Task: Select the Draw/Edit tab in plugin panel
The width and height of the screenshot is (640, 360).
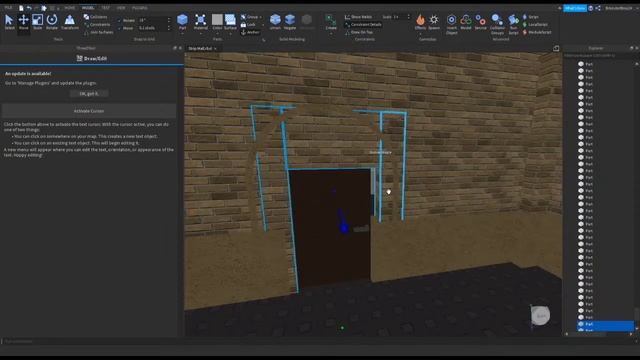Action: [x=92, y=58]
